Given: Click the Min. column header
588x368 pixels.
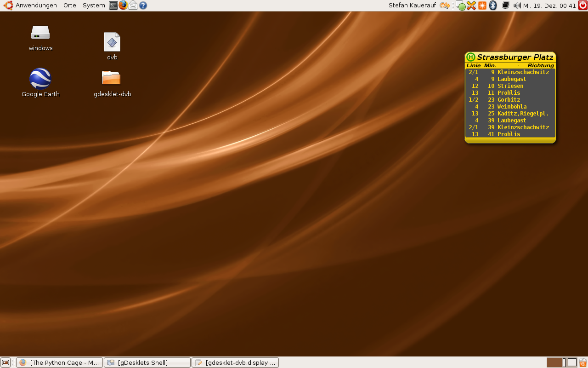Looking at the screenshot, I should (x=490, y=65).
